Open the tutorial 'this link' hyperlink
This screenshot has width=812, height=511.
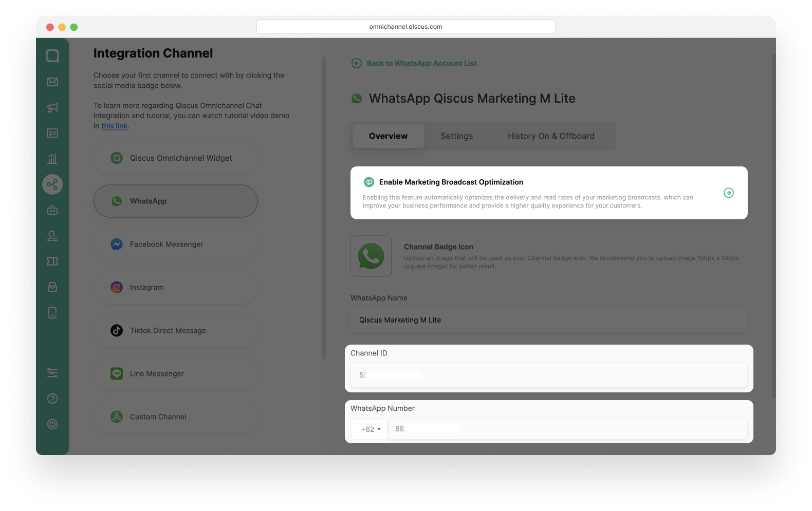[x=114, y=126]
